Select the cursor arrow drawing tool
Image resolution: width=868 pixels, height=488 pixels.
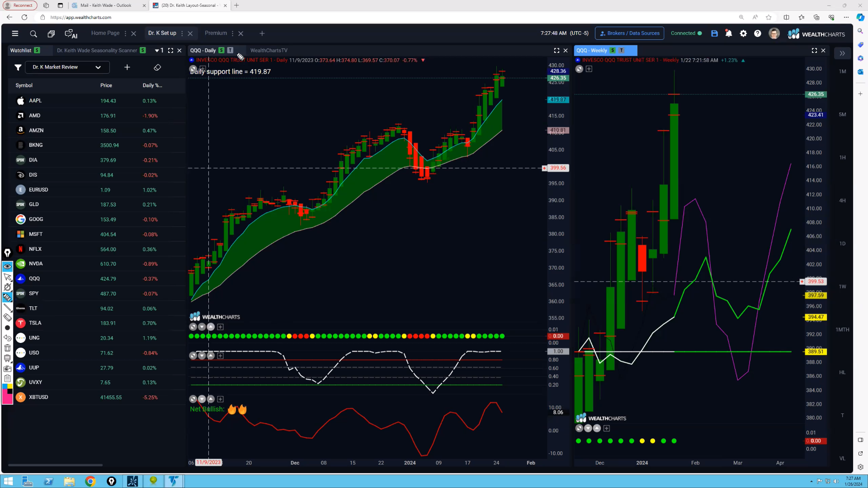point(7,277)
